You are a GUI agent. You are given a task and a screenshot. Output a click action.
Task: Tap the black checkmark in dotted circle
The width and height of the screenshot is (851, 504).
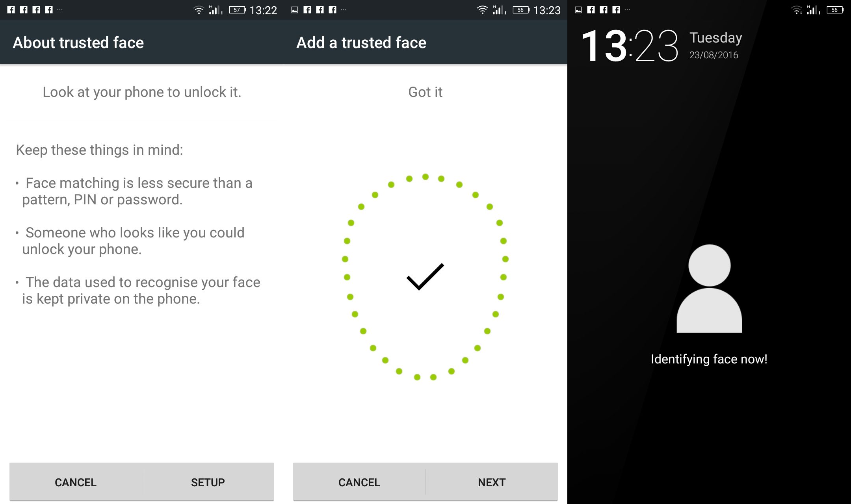coord(425,277)
